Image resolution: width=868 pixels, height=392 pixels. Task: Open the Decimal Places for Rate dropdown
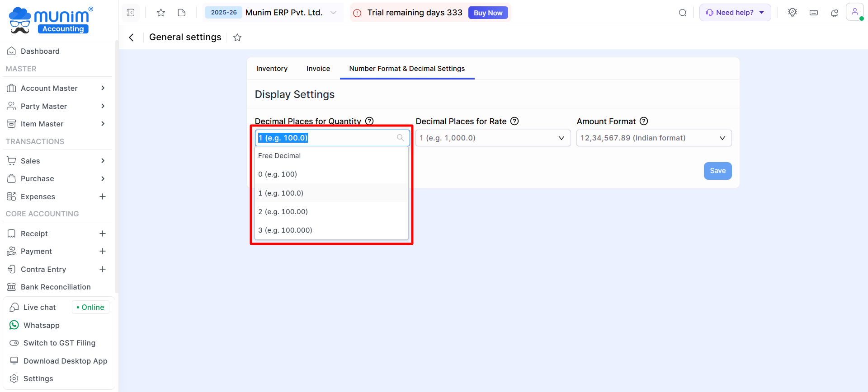click(493, 138)
